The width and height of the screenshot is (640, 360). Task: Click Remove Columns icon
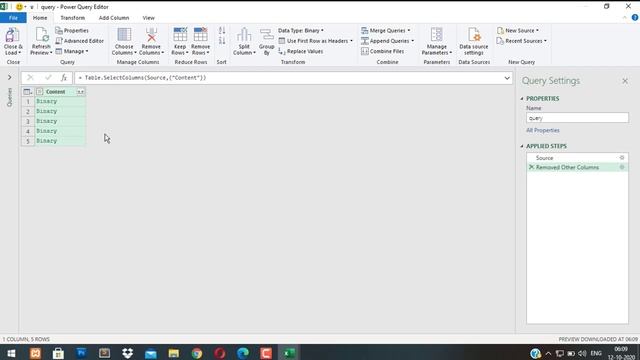pyautogui.click(x=151, y=35)
